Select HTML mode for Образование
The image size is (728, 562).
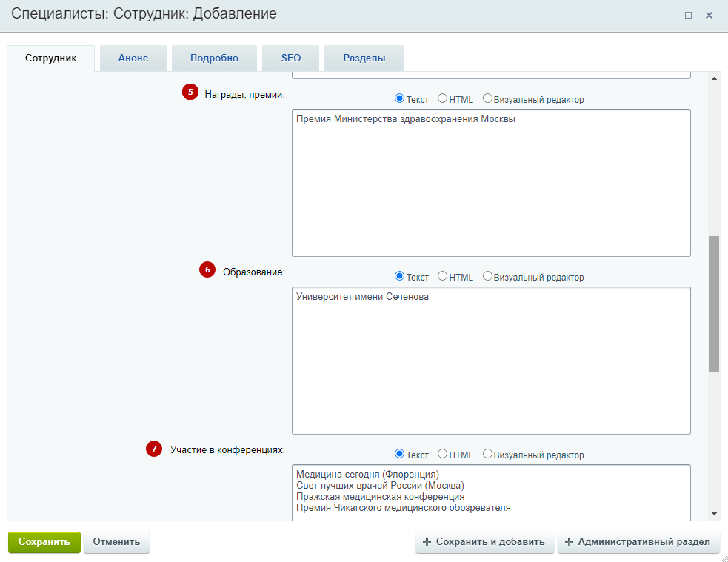442,276
